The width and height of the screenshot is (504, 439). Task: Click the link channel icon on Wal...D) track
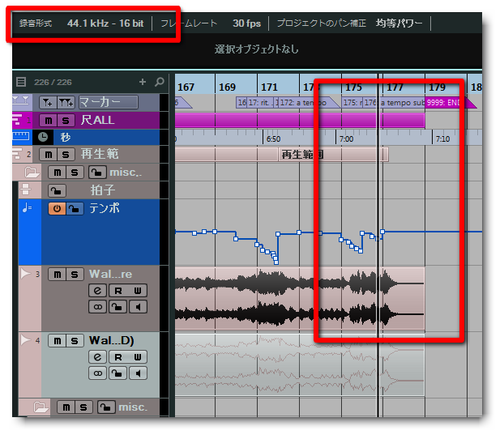tap(98, 373)
